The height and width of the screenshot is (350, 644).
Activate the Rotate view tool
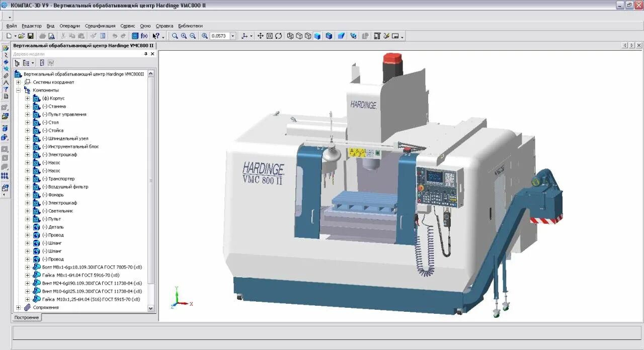[x=278, y=36]
